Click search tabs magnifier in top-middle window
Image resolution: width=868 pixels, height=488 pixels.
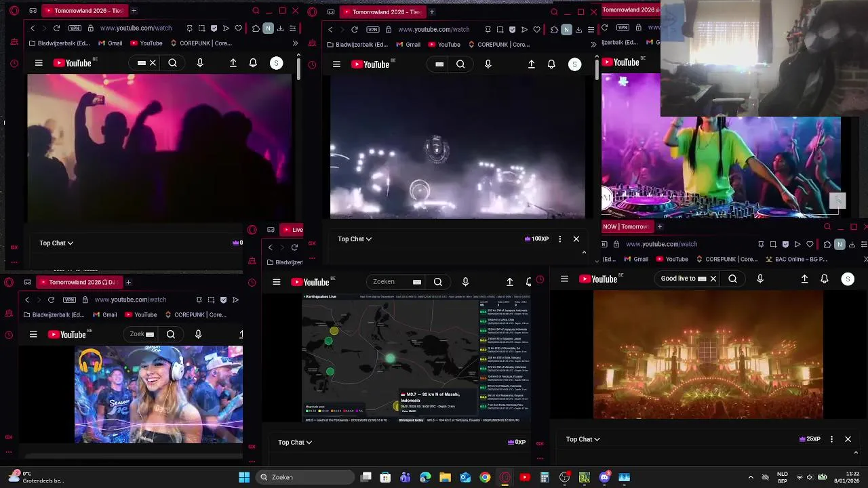(x=554, y=12)
